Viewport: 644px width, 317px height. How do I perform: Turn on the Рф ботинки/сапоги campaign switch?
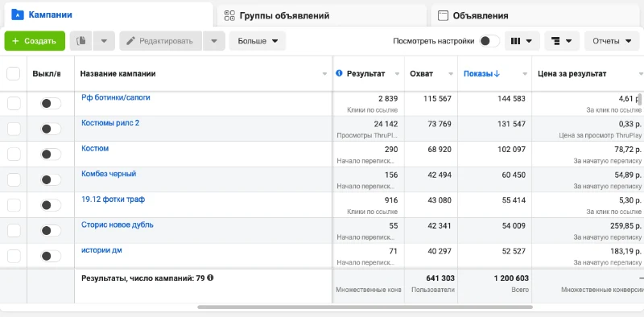point(51,104)
